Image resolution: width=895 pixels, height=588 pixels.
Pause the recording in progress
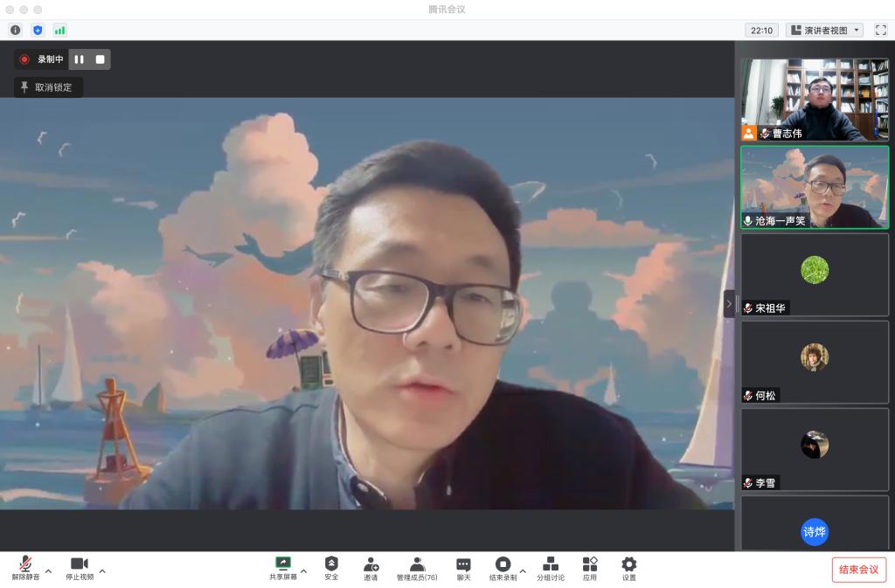click(80, 59)
